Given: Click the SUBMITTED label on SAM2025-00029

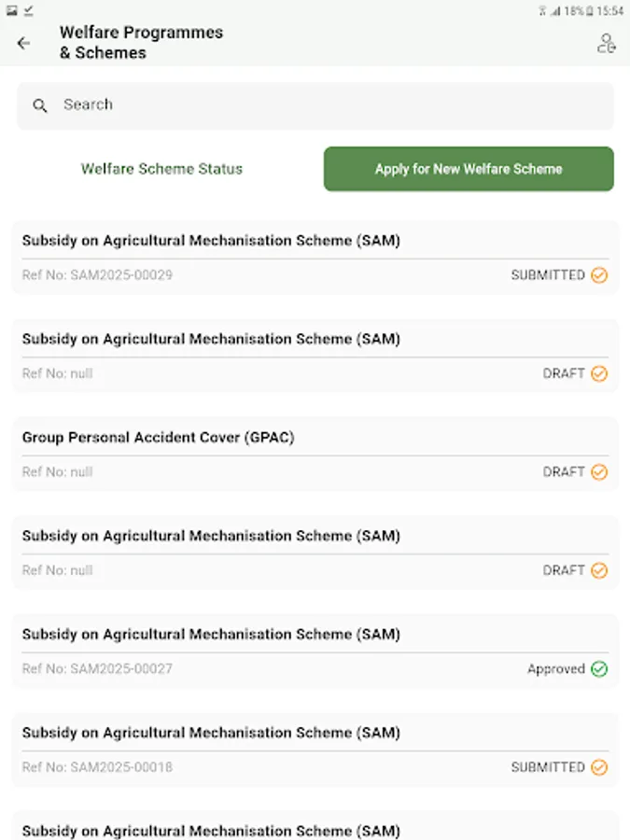Looking at the screenshot, I should pos(548,275).
